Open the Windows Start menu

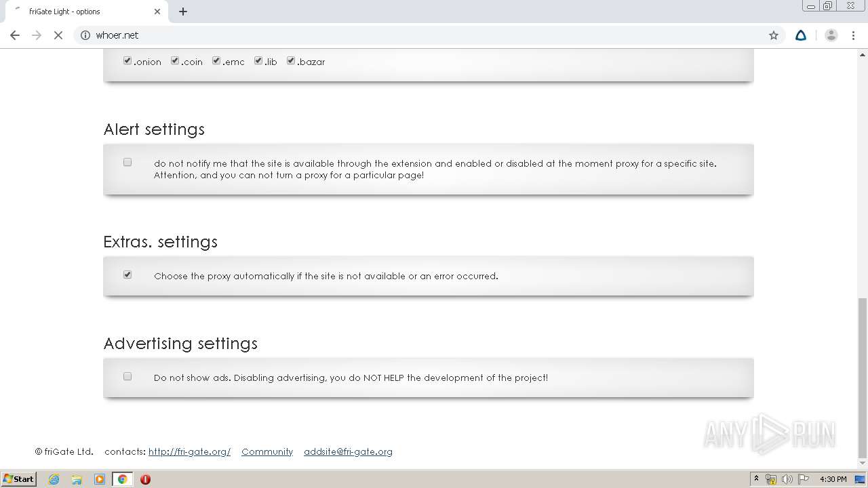pos(18,479)
